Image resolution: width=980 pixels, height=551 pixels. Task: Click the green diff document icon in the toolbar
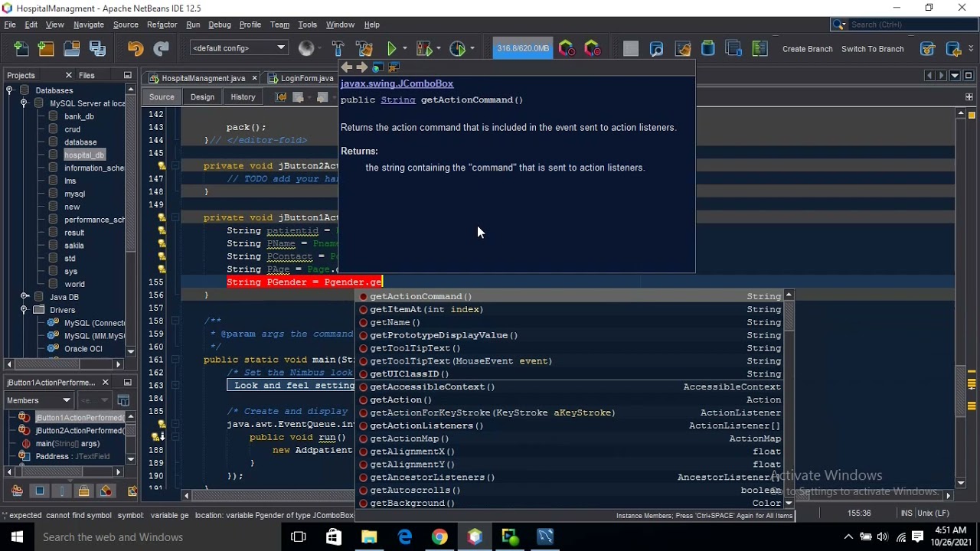(759, 49)
